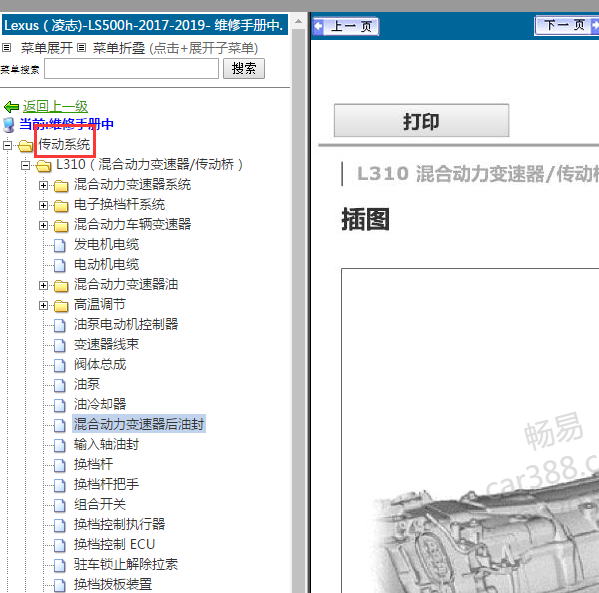Click the folder icon for 混合动力变速器油
The width and height of the screenshot is (599, 593).
pos(61,285)
